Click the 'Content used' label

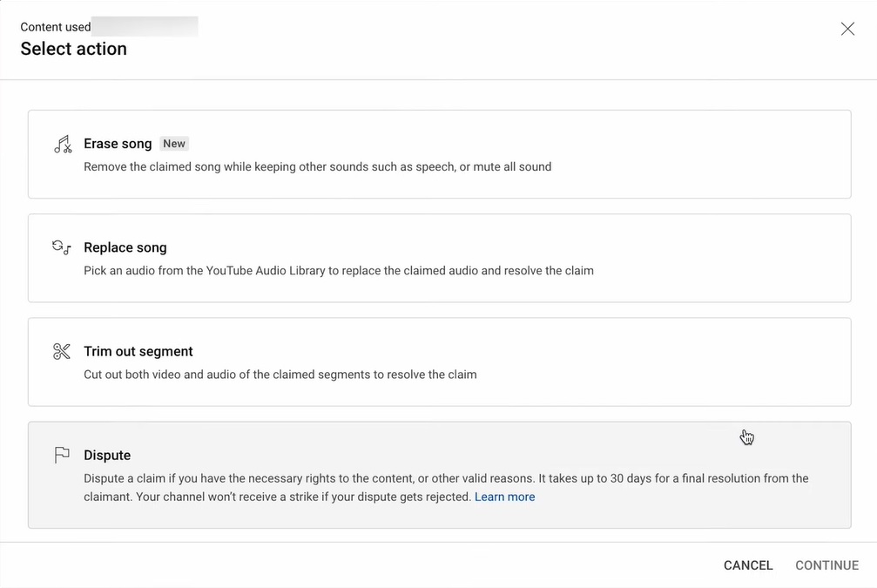click(56, 27)
